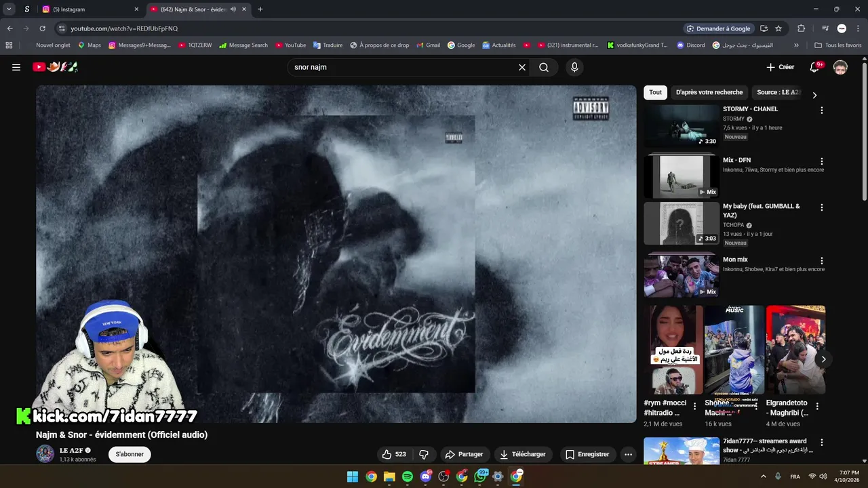The width and height of the screenshot is (868, 488).
Task: Clear the search text with X
Action: point(522,67)
